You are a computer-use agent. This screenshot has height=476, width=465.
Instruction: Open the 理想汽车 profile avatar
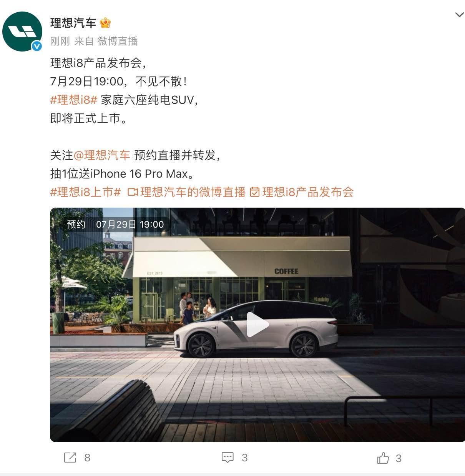(22, 32)
